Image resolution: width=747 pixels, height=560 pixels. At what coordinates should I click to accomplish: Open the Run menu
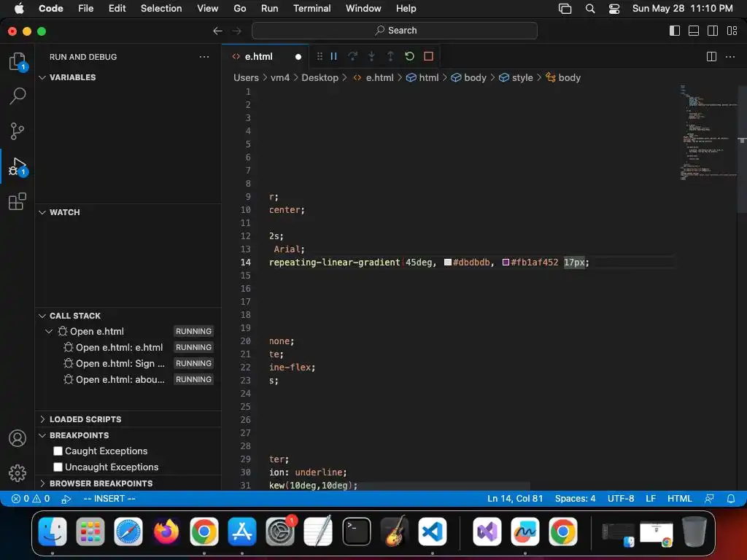(269, 9)
